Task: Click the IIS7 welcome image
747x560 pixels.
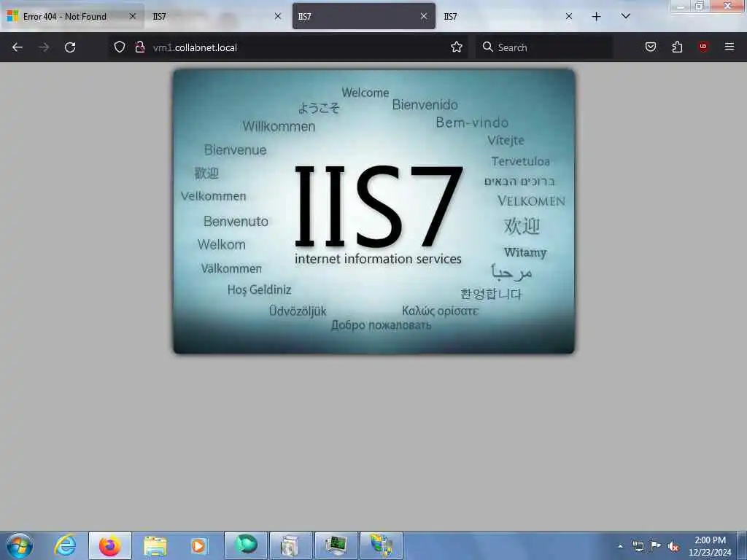Action: pyautogui.click(x=374, y=211)
